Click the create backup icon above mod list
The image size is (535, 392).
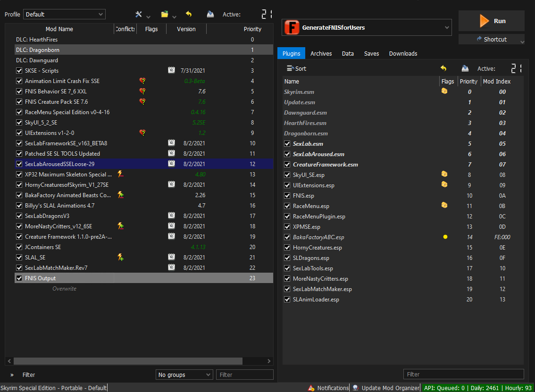pyautogui.click(x=210, y=14)
